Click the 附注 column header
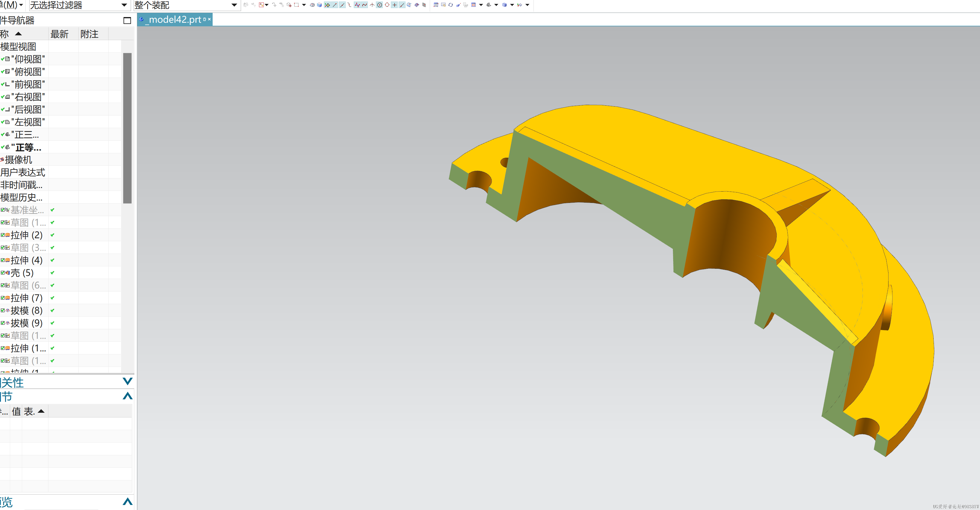The height and width of the screenshot is (510, 980). (x=94, y=34)
